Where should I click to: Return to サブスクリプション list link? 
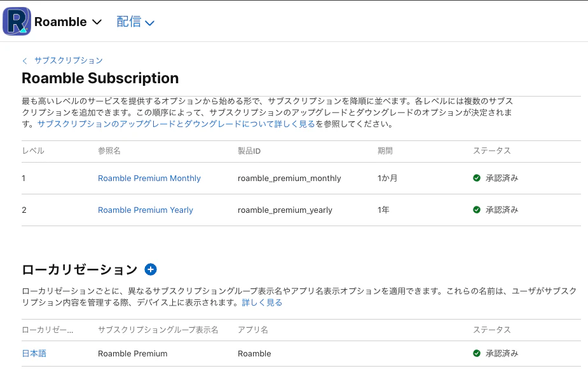68,60
